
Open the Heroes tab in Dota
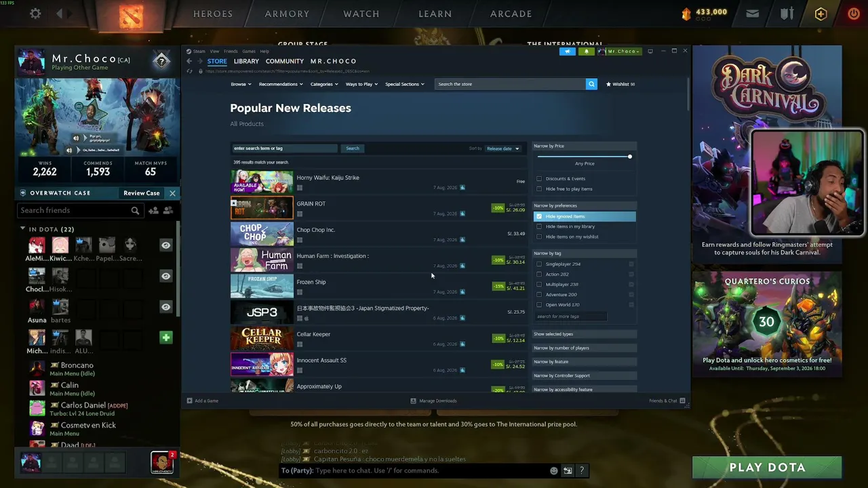pos(213,14)
